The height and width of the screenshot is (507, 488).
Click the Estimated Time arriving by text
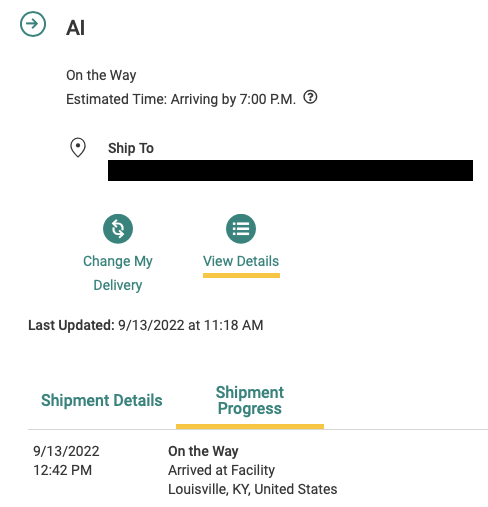click(x=181, y=99)
